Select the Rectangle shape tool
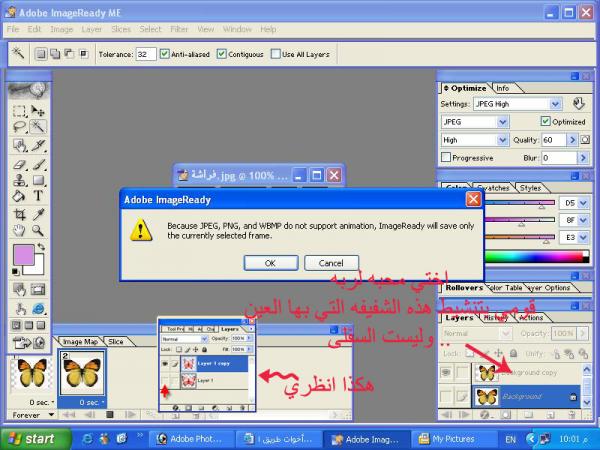Screen dimensions: 600x450 click(38, 180)
